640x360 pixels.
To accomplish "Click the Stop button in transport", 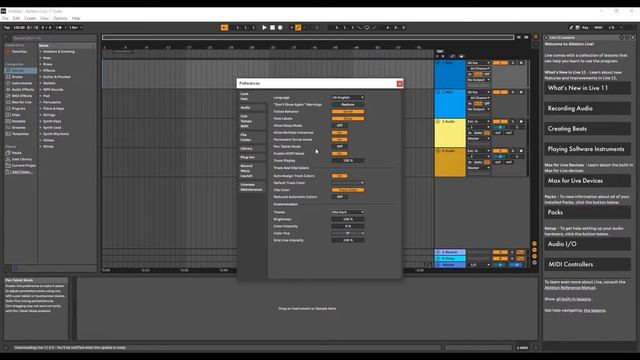I will pos(272,27).
